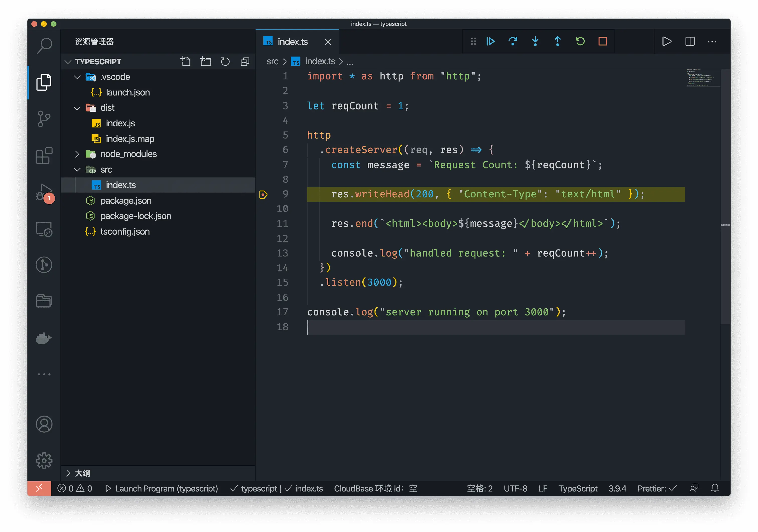Viewport: 758px width, 532px height.
Task: Open the Git graph circular icon
Action: click(44, 265)
